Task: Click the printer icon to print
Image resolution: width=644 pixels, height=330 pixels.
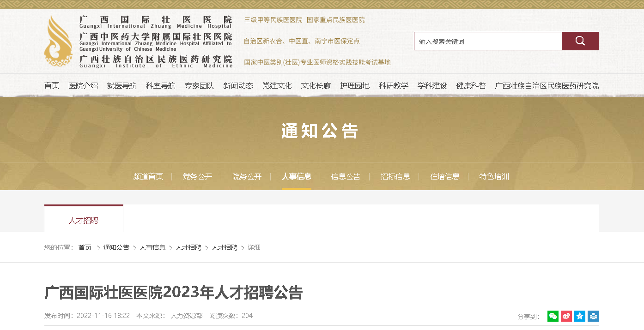Action: (593, 316)
